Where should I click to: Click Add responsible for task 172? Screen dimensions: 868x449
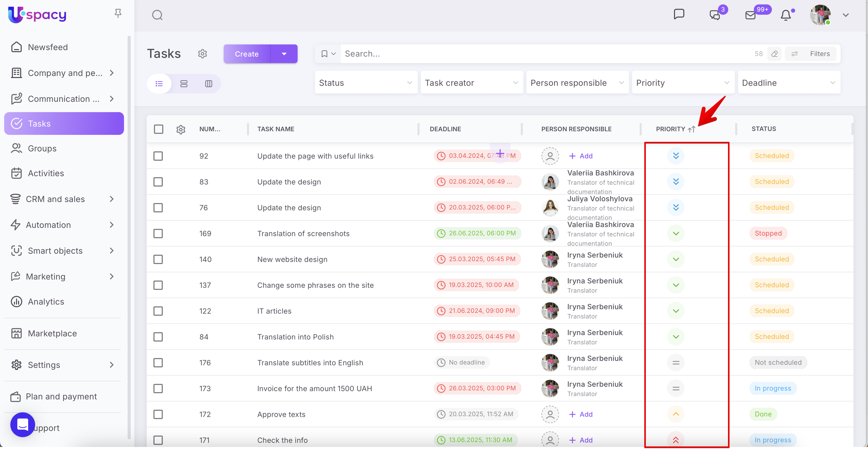(x=581, y=414)
